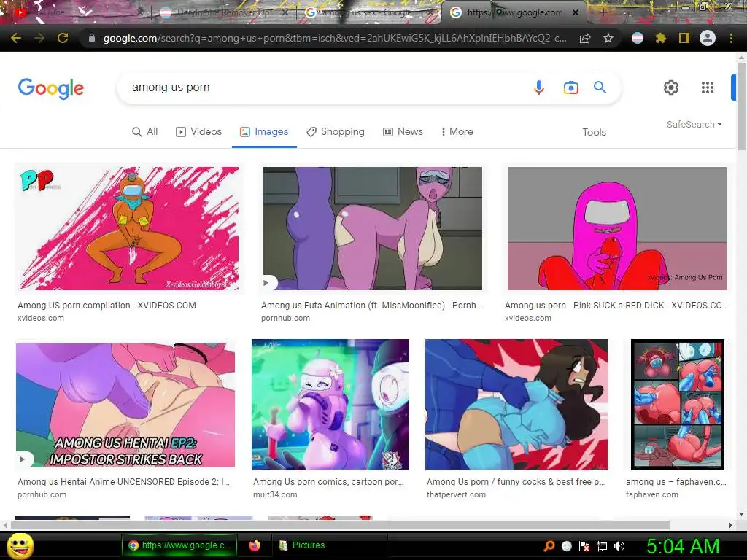The image size is (747, 560).
Task: Reload the current page
Action: click(x=63, y=38)
